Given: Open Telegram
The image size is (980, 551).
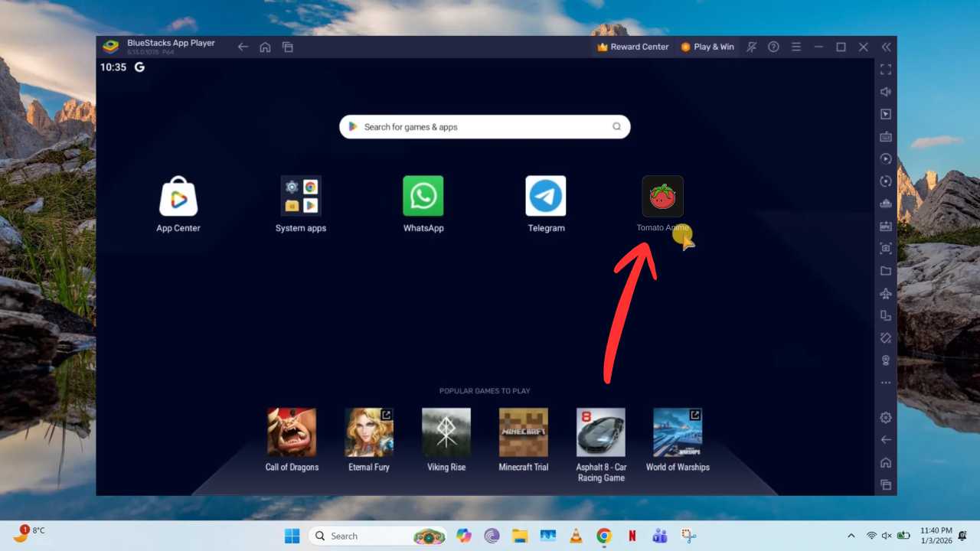Looking at the screenshot, I should point(546,196).
